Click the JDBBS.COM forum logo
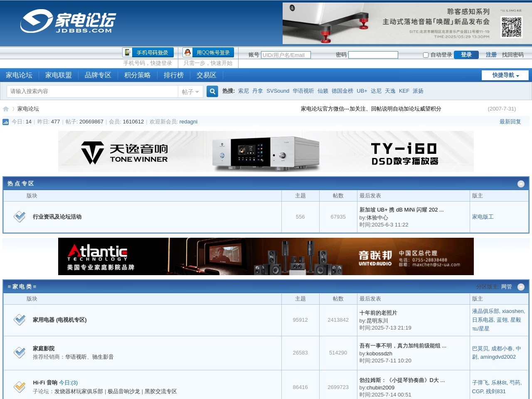 68,21
